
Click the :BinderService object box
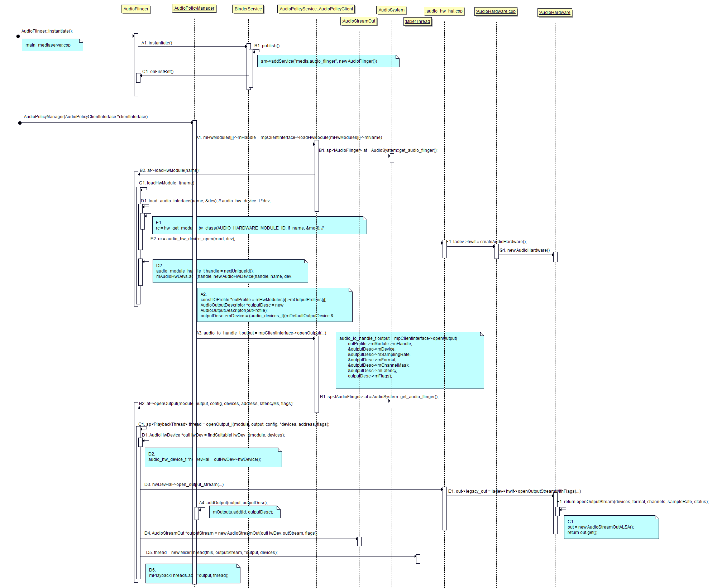point(248,9)
